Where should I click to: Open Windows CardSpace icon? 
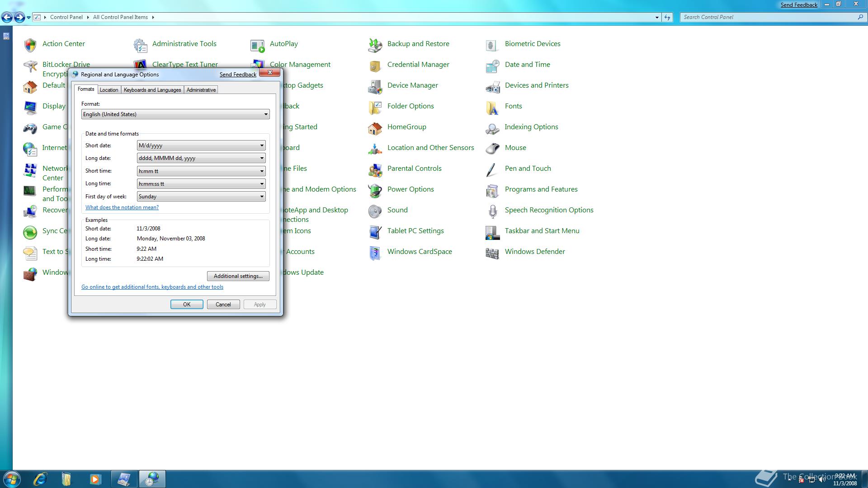click(x=375, y=253)
